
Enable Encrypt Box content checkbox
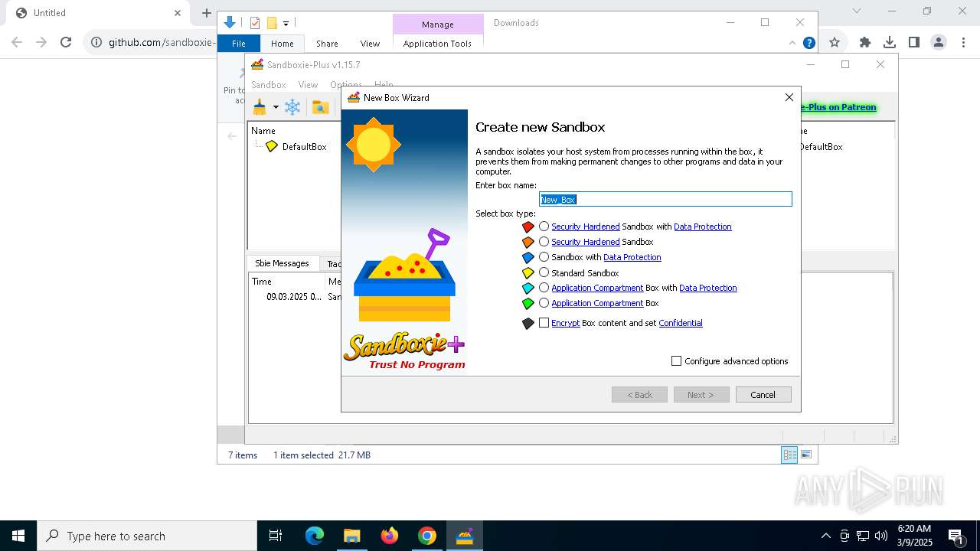pyautogui.click(x=544, y=323)
